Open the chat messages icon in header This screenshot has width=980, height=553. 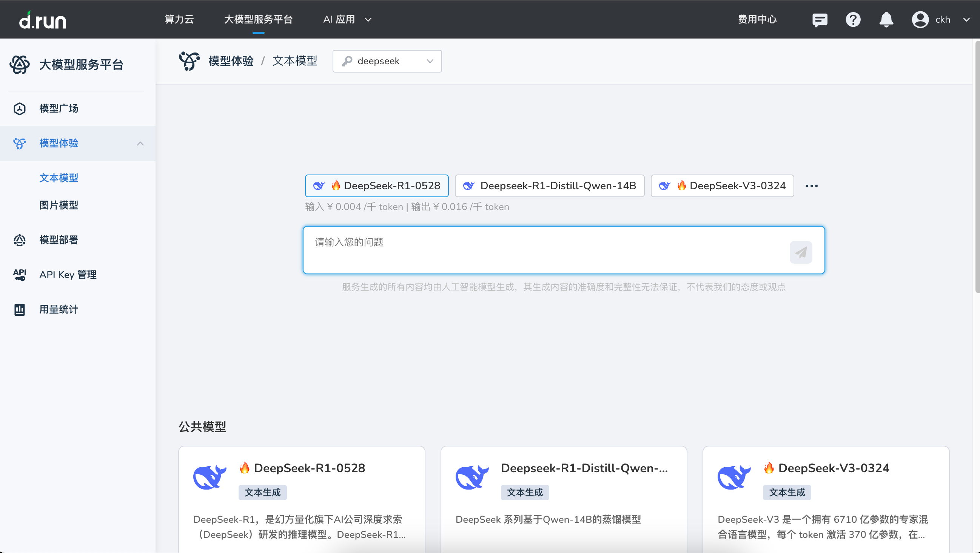tap(820, 19)
